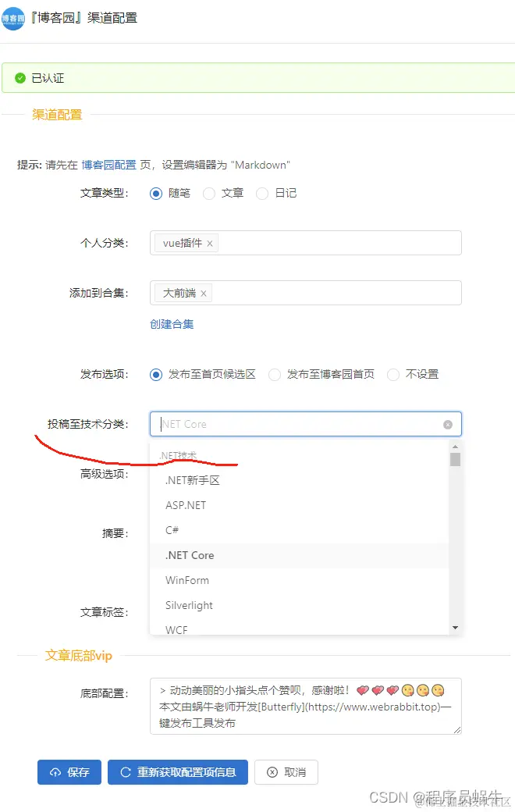Click 重新获取配置项信息 button

(x=178, y=772)
